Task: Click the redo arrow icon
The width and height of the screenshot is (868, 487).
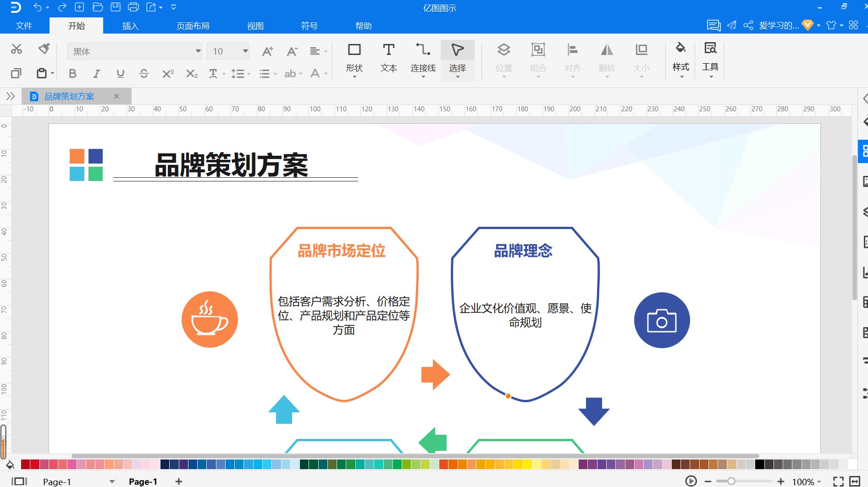Action: click(62, 7)
